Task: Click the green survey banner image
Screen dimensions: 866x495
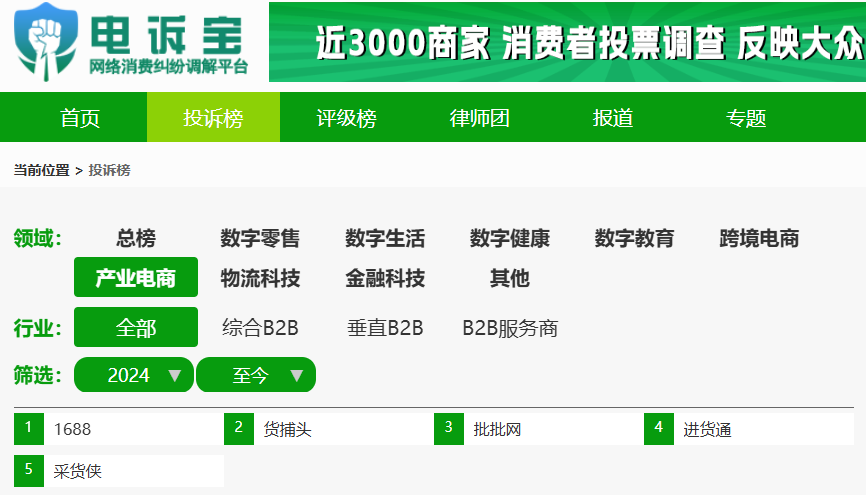Action: tap(567, 42)
